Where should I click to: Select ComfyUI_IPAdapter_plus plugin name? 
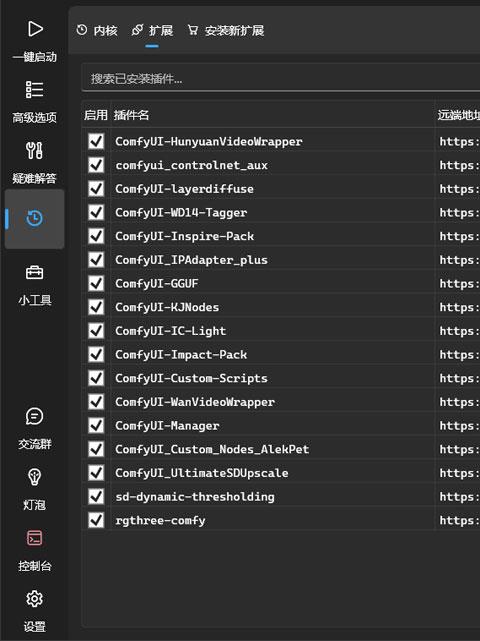(191, 260)
